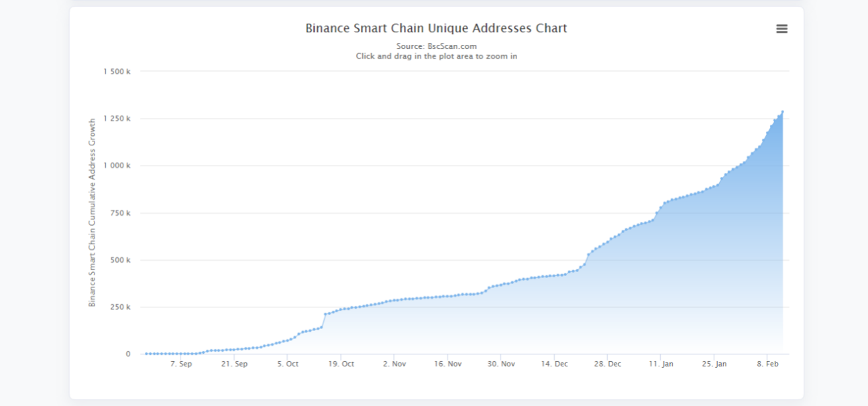Click the '28. Dec' x-axis date label
Image resolution: width=868 pixels, height=406 pixels.
click(x=607, y=364)
